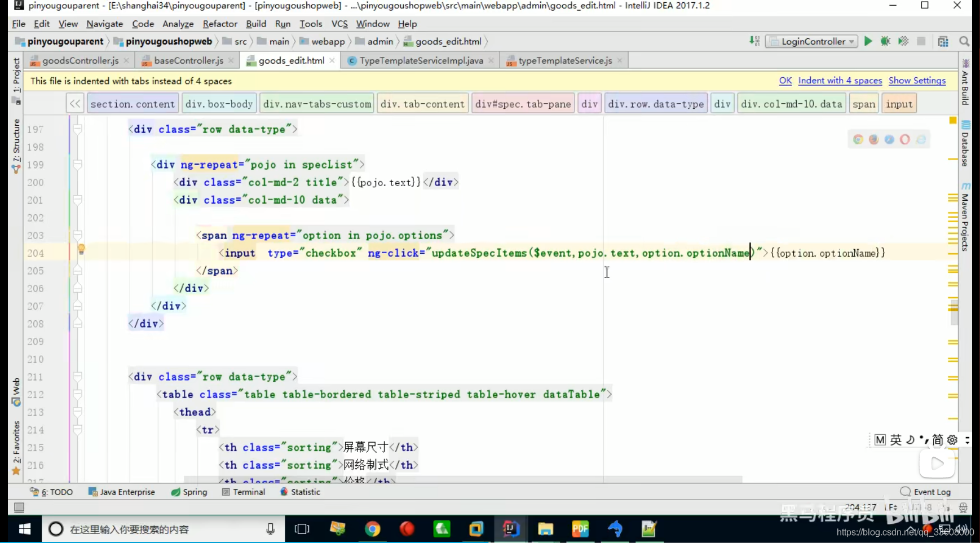Close the goods_edit.html tab

[332, 60]
